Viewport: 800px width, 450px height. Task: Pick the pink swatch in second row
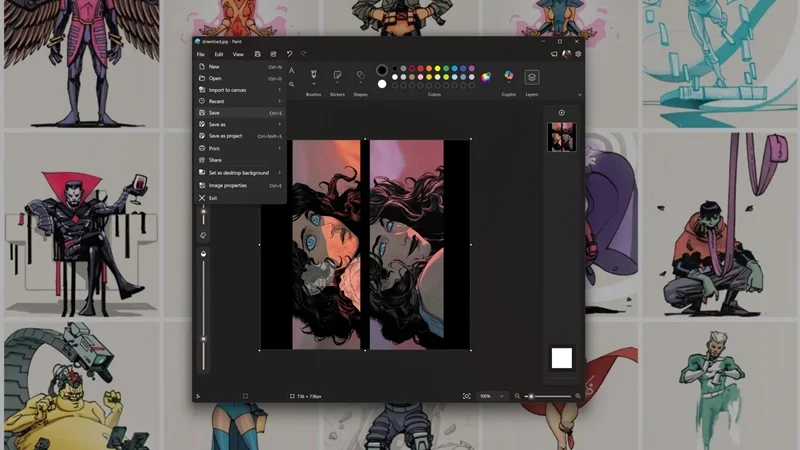(x=420, y=77)
